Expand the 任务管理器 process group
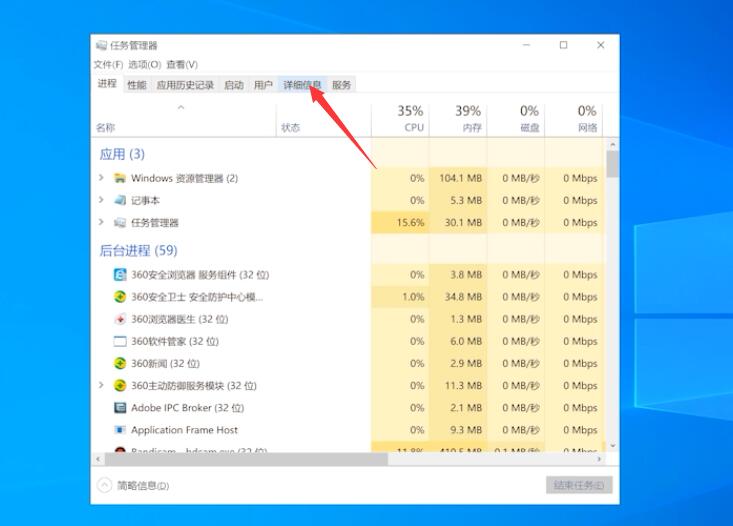 tap(101, 222)
